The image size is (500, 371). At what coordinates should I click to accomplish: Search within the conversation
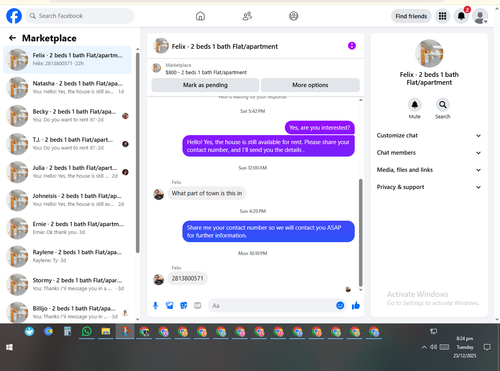[443, 105]
